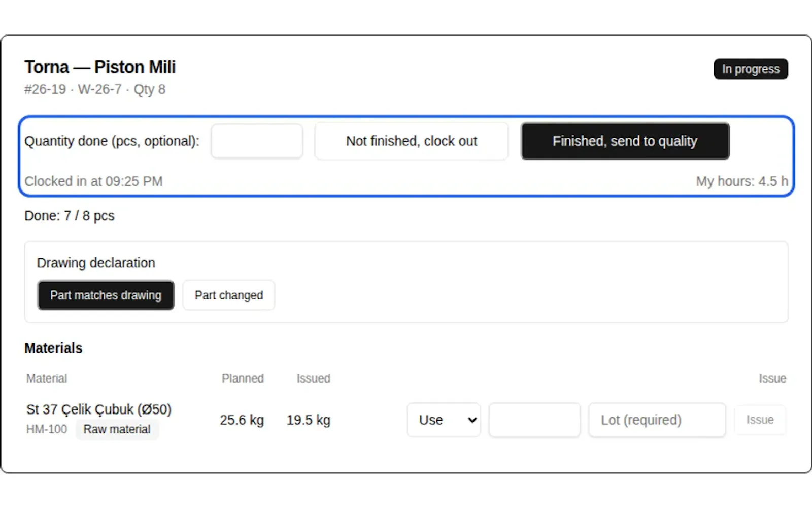
Task: Click 'Quantity done (pcs, optional):' label
Action: point(112,141)
